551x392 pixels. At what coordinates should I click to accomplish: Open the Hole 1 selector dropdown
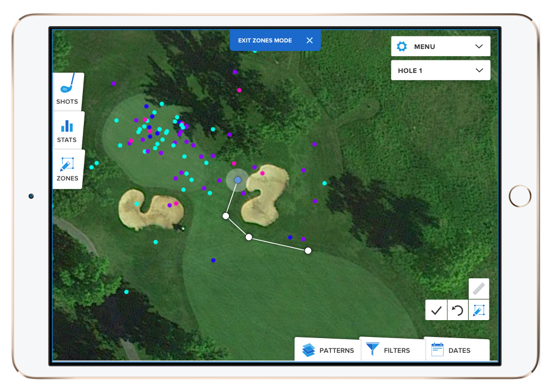440,70
